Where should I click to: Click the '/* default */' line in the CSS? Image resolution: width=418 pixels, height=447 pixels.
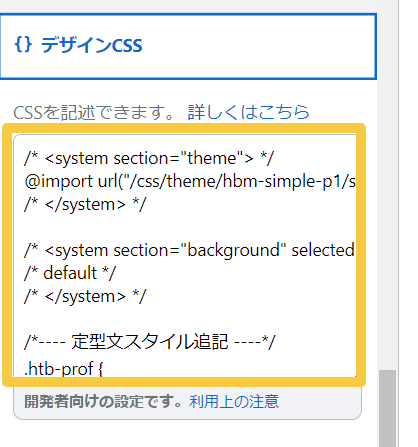[x=70, y=273]
